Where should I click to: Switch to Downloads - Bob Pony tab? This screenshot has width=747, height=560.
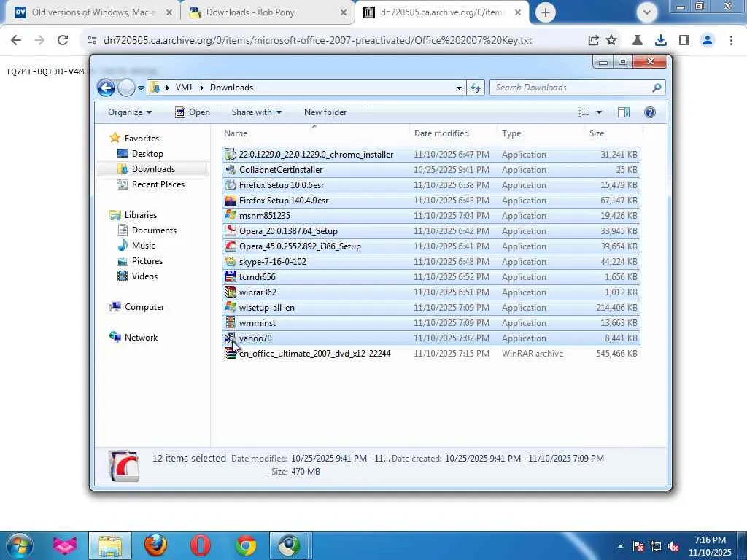pos(267,12)
